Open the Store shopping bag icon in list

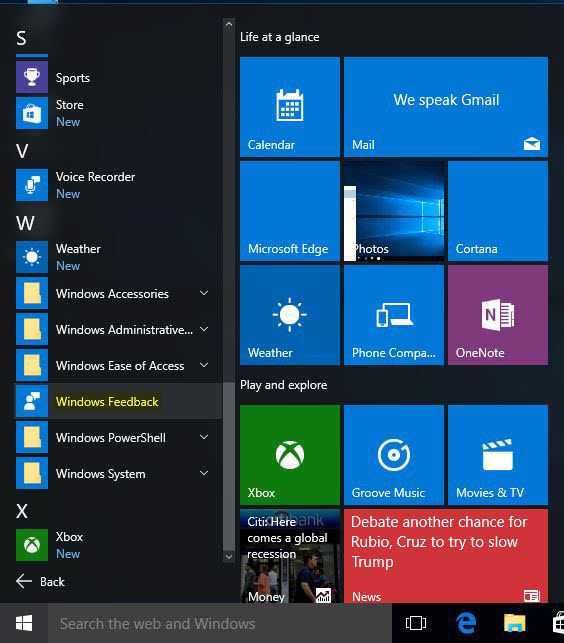point(32,113)
